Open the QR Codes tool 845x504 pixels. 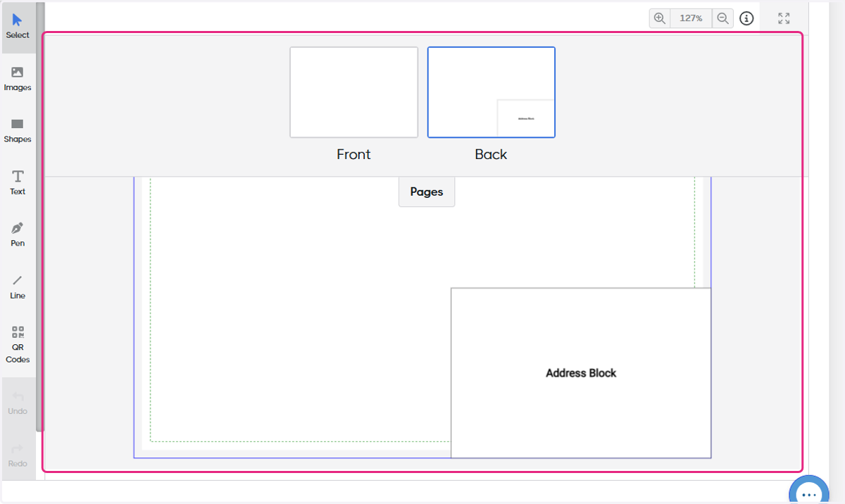click(18, 345)
